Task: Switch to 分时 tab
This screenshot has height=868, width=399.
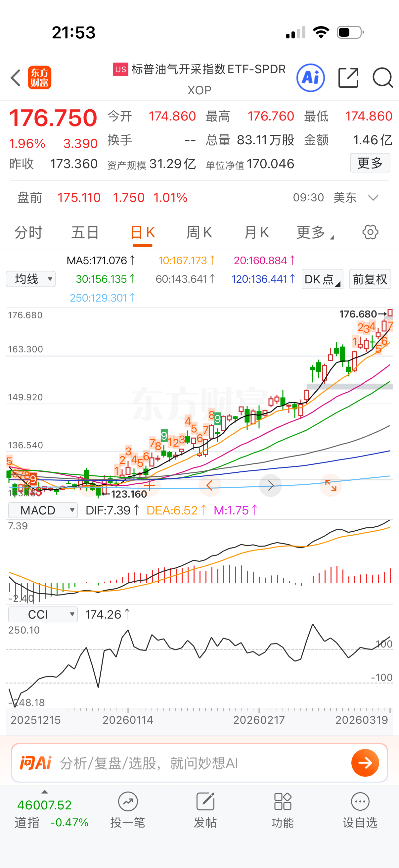Action: point(28,232)
